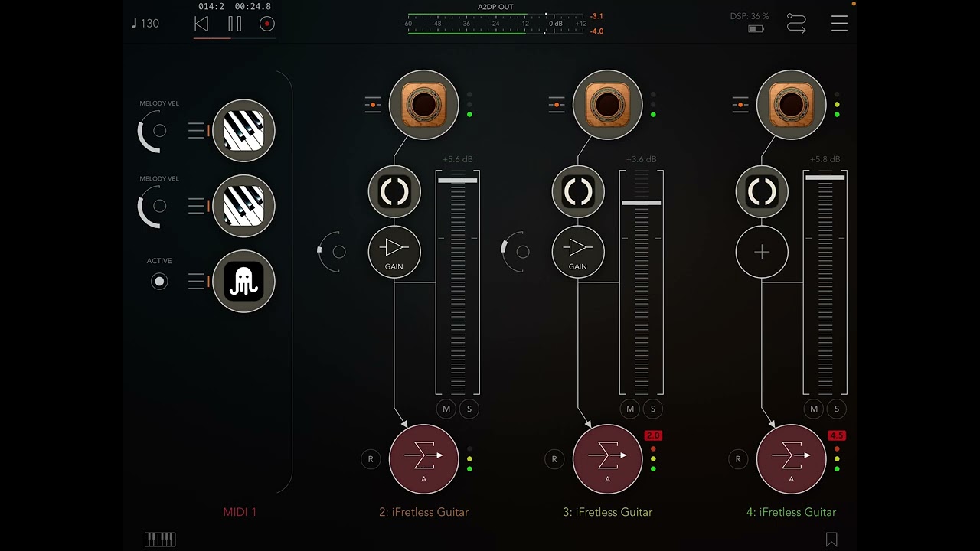The width and height of the screenshot is (980, 551).
Task: Select the 2: iFretless Guitar label
Action: (424, 512)
